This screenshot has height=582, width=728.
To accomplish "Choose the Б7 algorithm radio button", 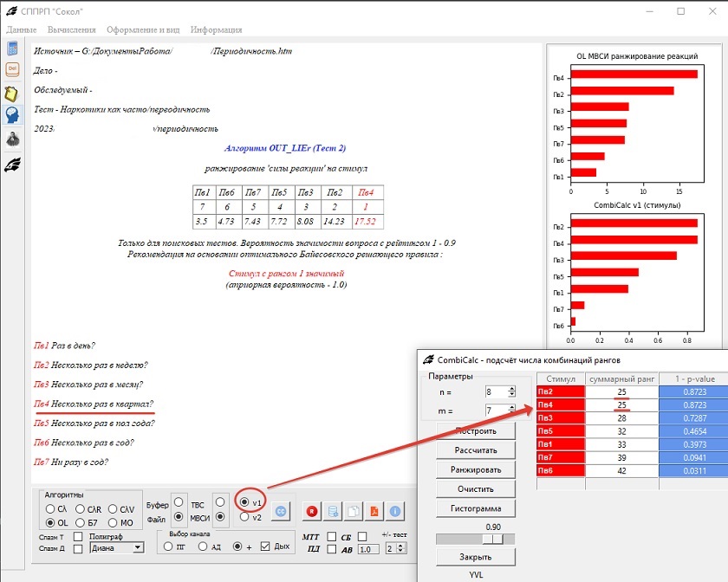I will (80, 522).
